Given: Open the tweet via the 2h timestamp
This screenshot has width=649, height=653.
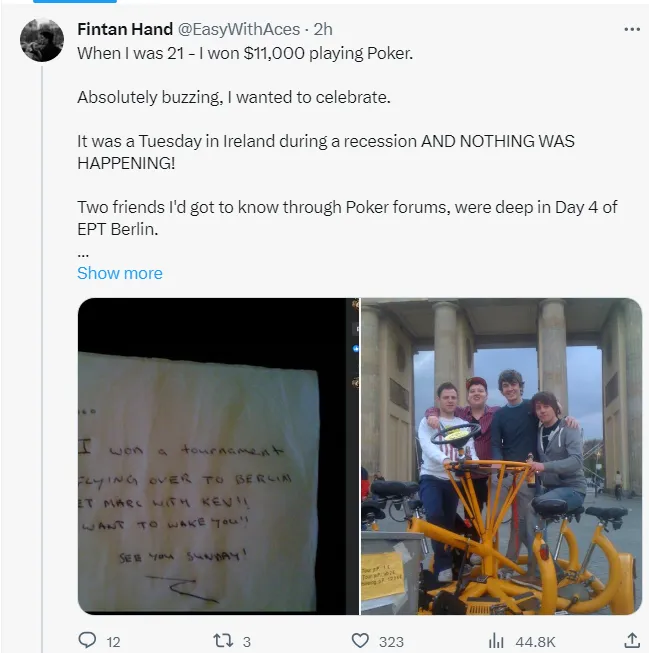Looking at the screenshot, I should pyautogui.click(x=323, y=29).
